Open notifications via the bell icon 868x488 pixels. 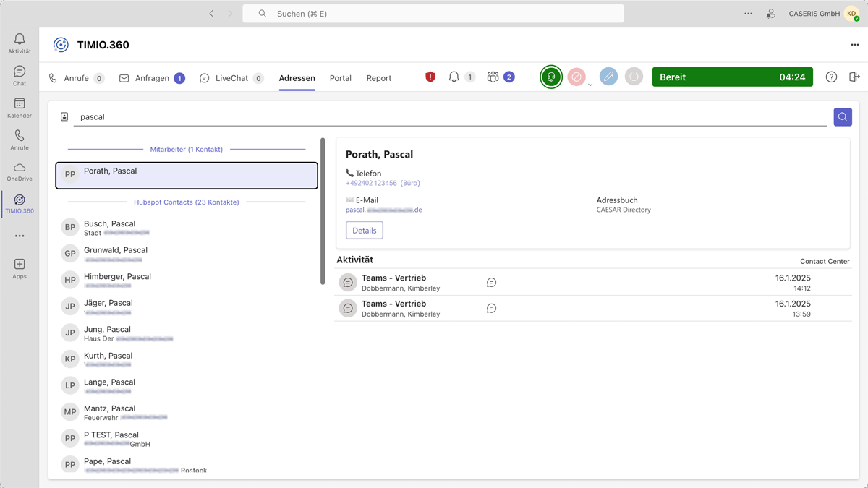click(454, 77)
